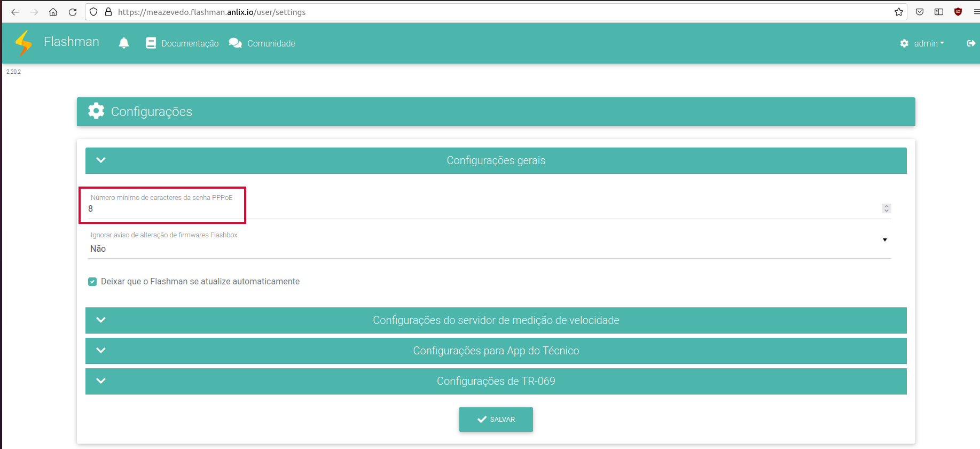
Task: Click the logout icon in header
Action: (971, 43)
